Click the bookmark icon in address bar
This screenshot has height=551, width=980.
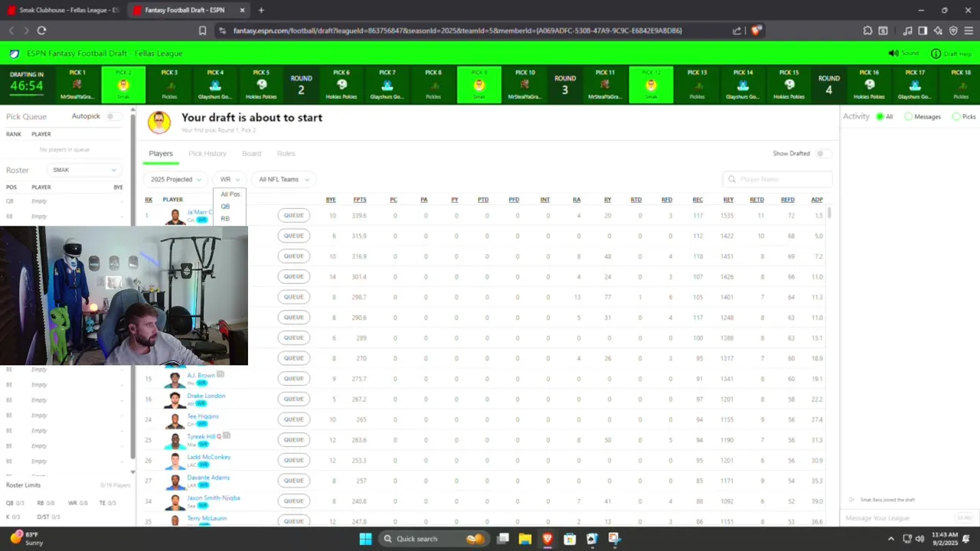pos(202,31)
